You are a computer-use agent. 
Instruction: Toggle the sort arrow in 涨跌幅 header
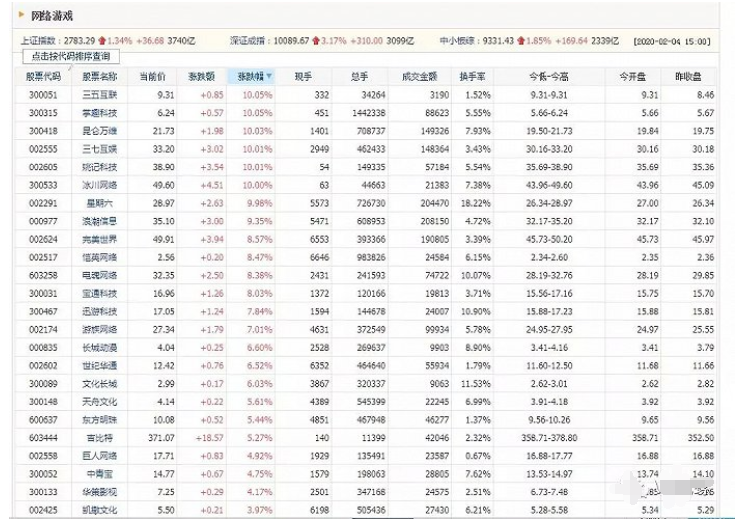coord(269,76)
